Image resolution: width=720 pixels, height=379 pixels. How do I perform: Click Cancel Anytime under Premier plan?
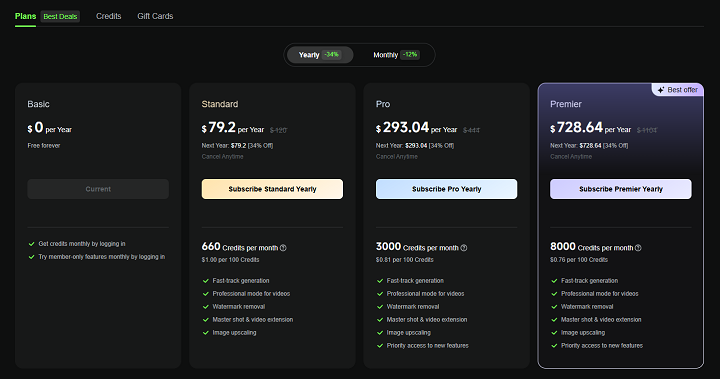pyautogui.click(x=571, y=157)
